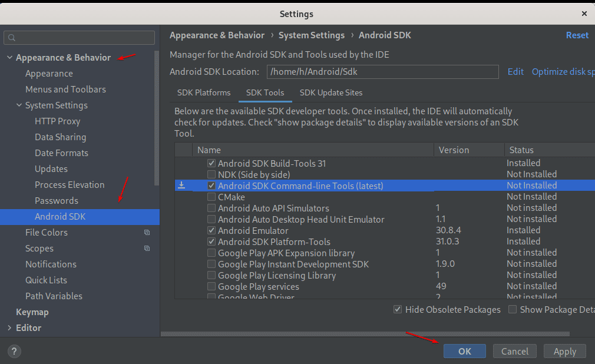Open Passwords settings
The width and height of the screenshot is (595, 364).
pos(57,201)
